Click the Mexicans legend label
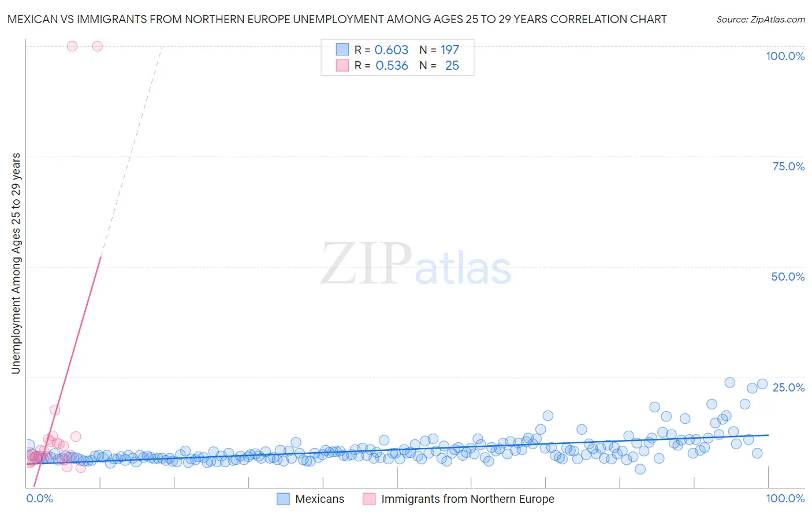The height and width of the screenshot is (515, 812). pyautogui.click(x=319, y=499)
